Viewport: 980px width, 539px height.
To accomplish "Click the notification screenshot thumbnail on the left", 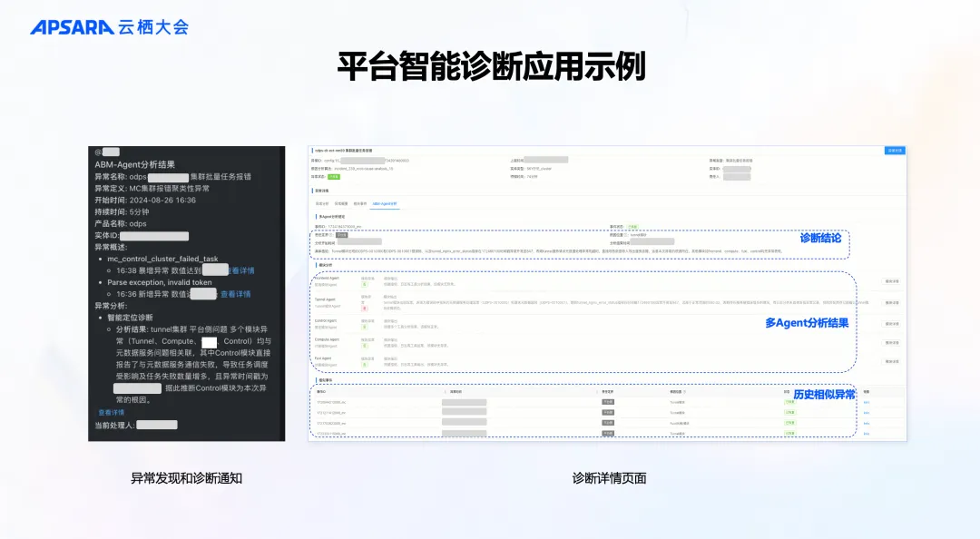I will (x=186, y=293).
